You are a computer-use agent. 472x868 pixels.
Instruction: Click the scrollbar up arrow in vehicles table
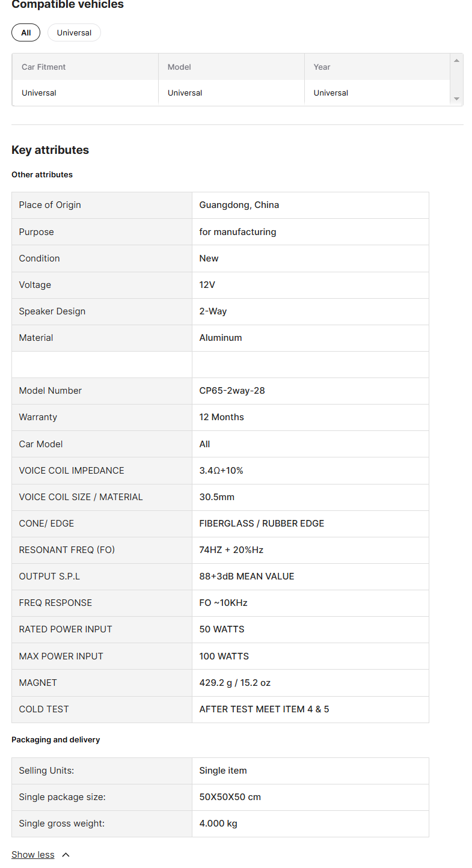point(456,61)
